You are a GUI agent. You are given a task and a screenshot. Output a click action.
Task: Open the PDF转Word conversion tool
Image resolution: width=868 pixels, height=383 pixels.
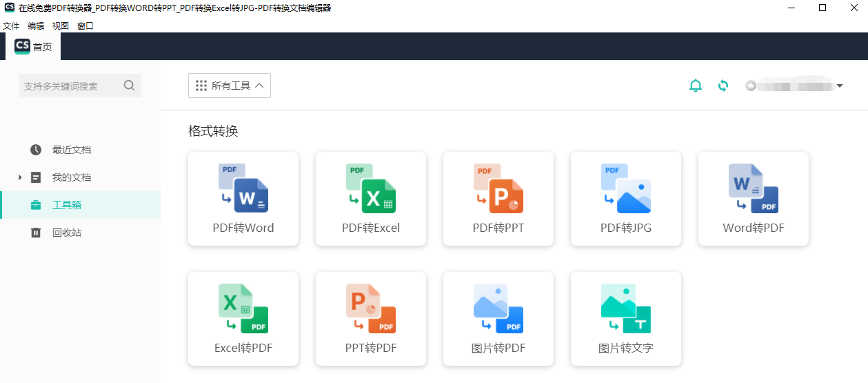pos(243,199)
